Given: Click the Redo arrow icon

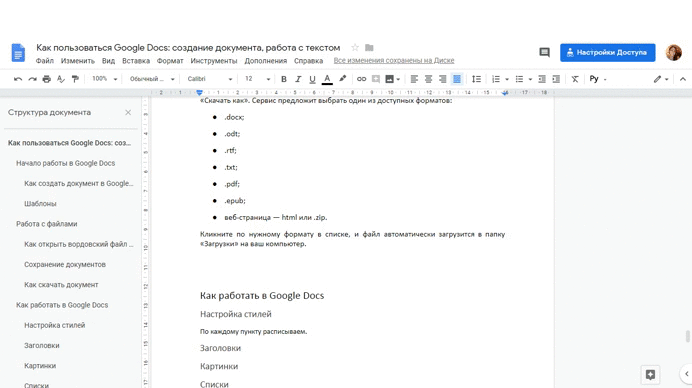Looking at the screenshot, I should (32, 79).
